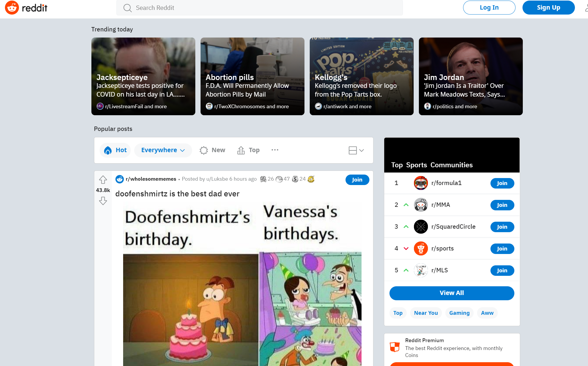This screenshot has height=366, width=588.
Task: Select the New tab filter
Action: [x=218, y=149]
